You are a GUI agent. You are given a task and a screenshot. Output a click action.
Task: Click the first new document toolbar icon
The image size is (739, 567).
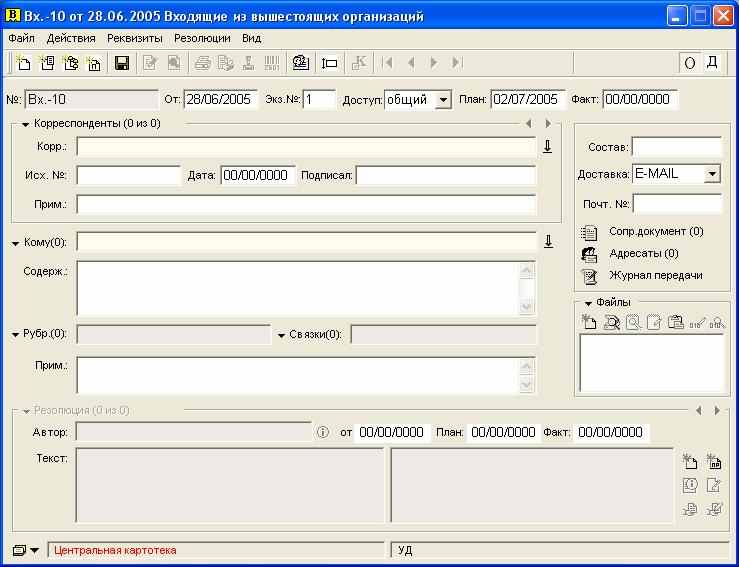pyautogui.click(x=24, y=63)
